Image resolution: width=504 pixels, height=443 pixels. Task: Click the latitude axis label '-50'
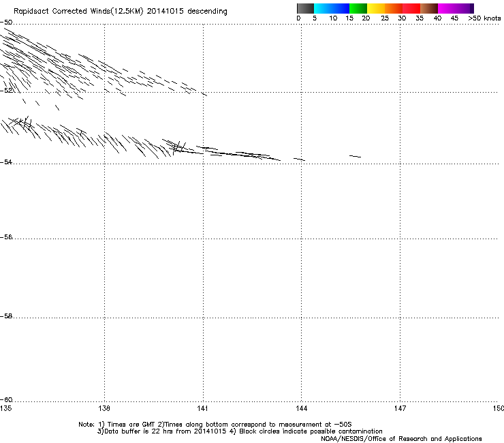click(6, 22)
